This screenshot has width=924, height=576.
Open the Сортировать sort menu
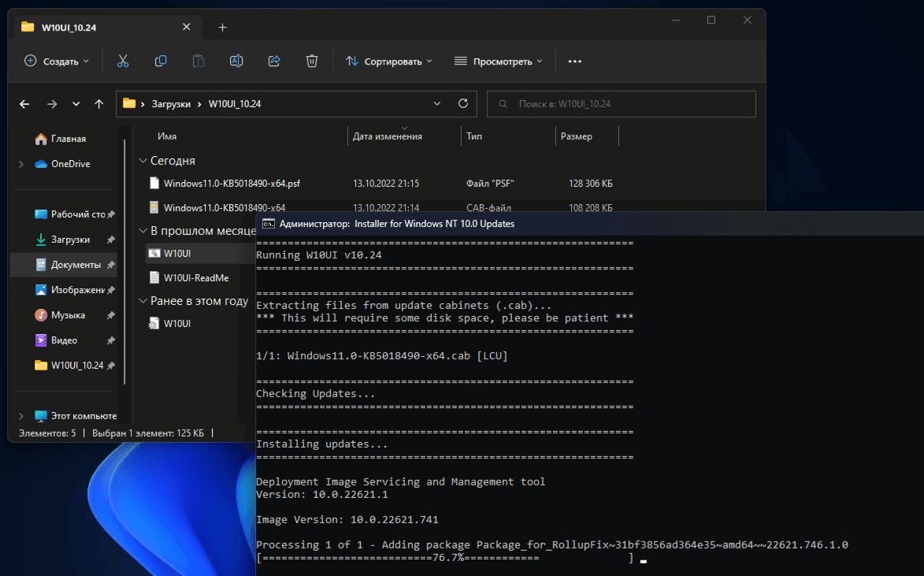(389, 61)
